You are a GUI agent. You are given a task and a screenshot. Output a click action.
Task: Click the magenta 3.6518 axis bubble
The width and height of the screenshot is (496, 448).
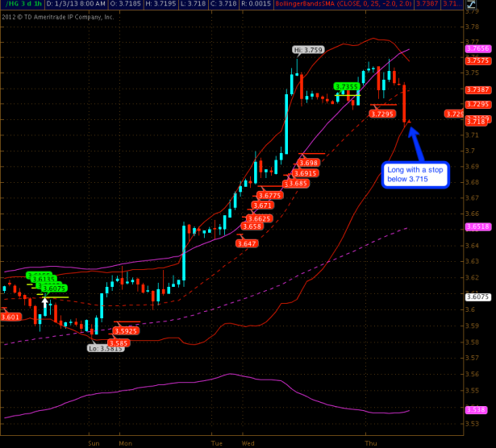tap(478, 226)
